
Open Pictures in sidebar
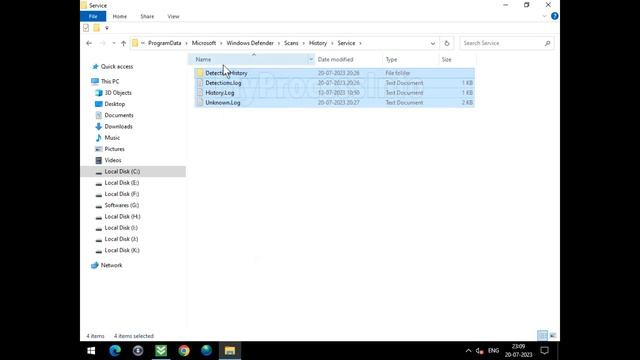114,149
